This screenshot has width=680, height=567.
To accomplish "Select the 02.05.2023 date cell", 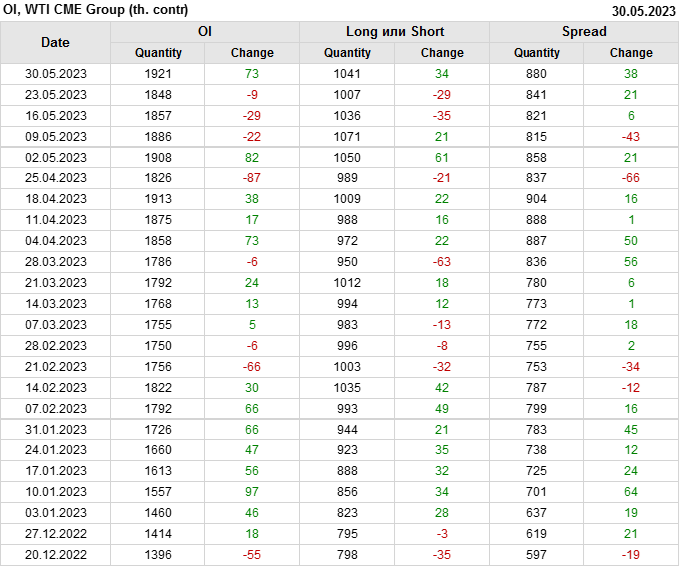I will pyautogui.click(x=55, y=158).
